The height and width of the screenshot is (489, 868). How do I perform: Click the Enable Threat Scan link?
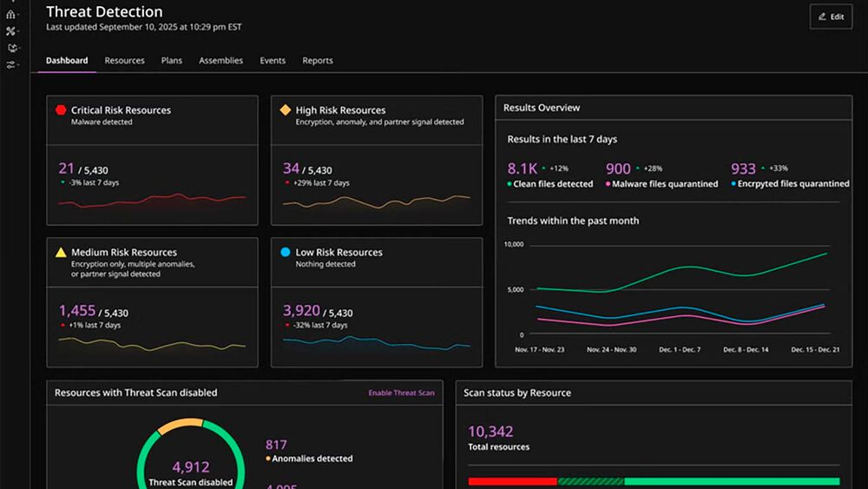tap(401, 393)
